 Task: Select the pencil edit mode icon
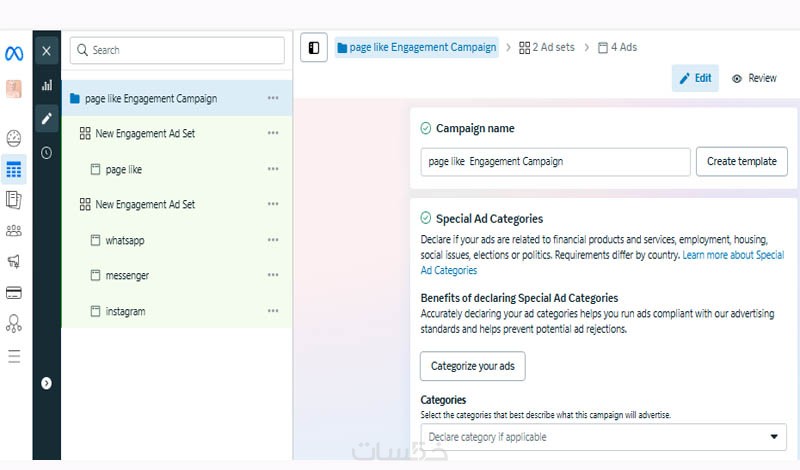pyautogui.click(x=46, y=119)
